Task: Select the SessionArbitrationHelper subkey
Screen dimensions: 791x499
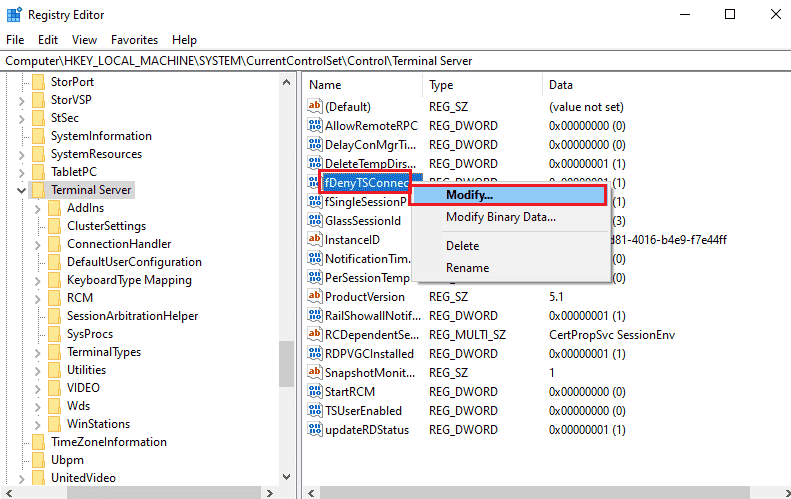Action: tap(133, 316)
